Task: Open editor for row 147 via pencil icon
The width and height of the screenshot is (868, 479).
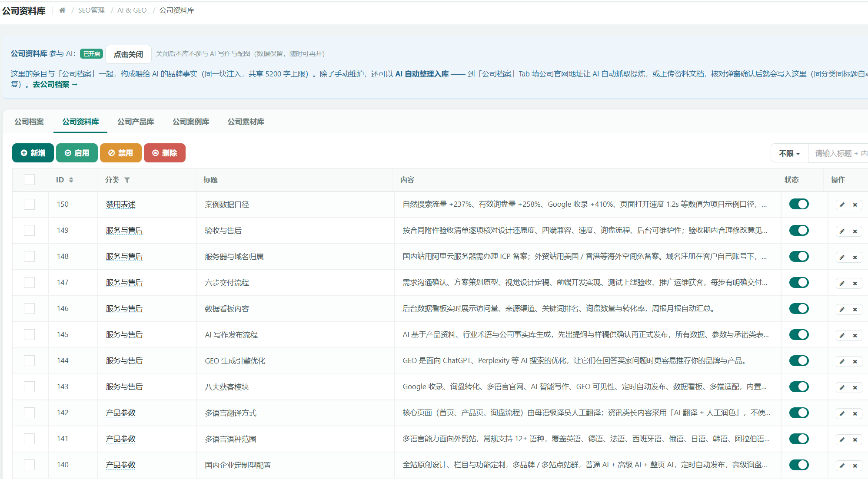Action: coord(842,283)
